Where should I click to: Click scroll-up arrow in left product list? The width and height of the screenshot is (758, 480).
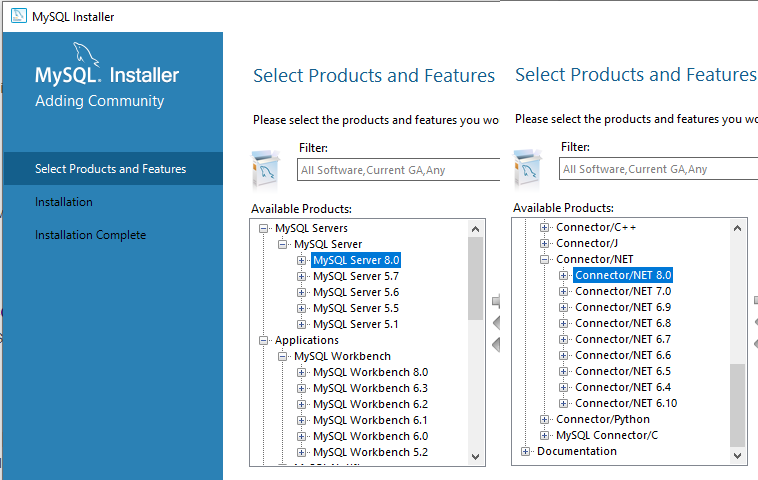coord(475,229)
